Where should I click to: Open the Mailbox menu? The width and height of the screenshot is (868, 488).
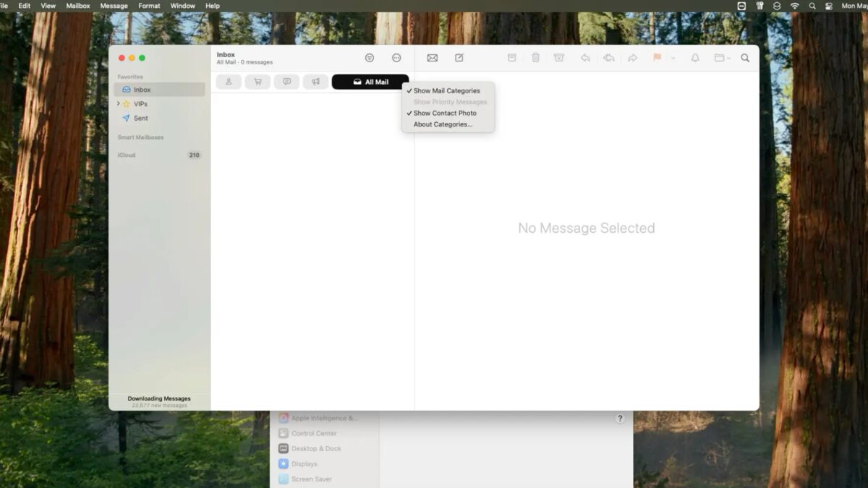[x=77, y=5]
